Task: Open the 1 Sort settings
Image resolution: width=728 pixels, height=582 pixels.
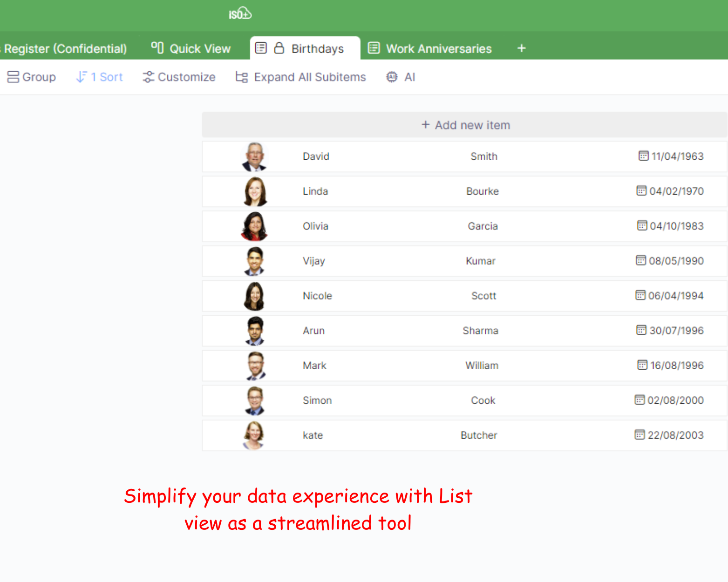Action: coord(100,77)
